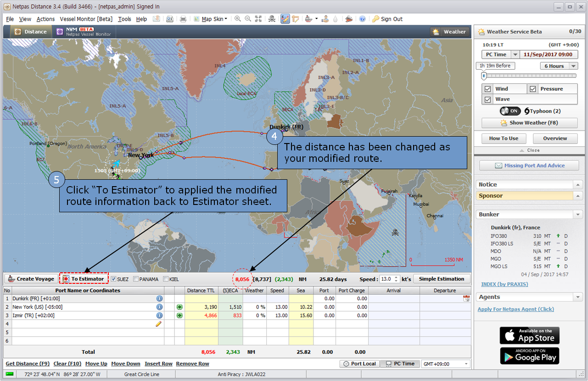Viewport: 588px width, 381px height.
Task: Click the weather time slider handle
Action: 483,76
